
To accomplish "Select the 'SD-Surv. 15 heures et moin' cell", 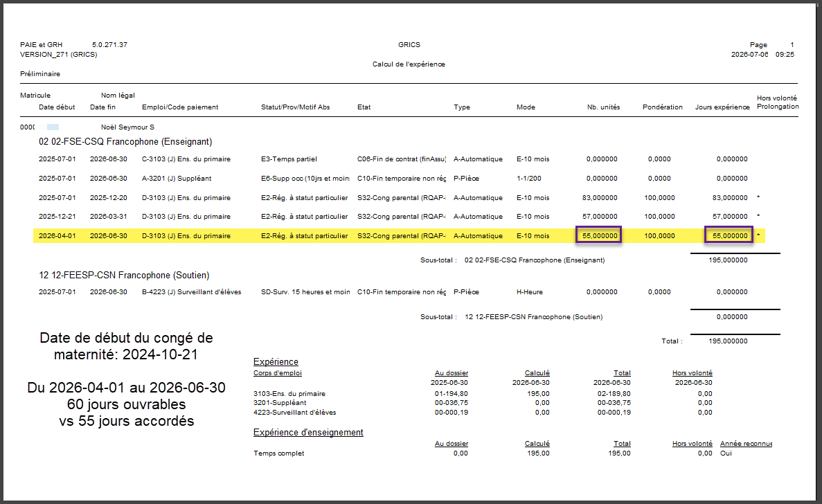I will (305, 292).
